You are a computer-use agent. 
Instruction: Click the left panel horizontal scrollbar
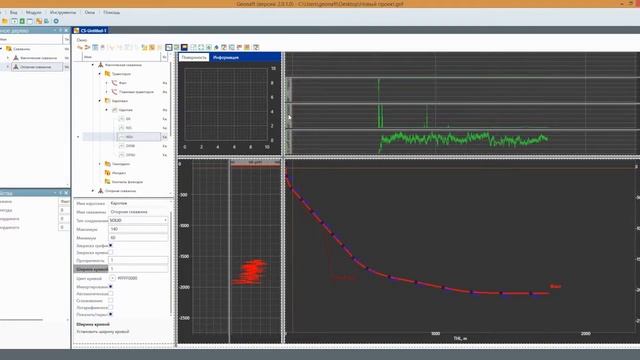point(21,320)
